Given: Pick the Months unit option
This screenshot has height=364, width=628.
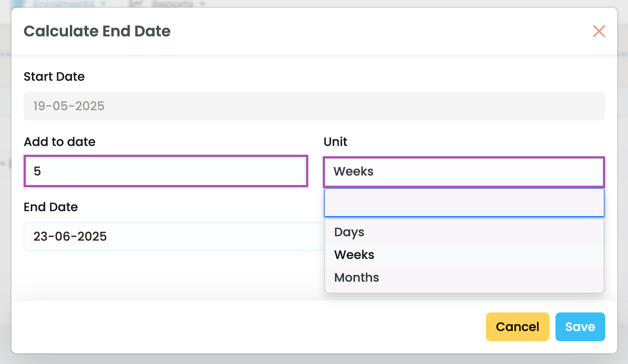Looking at the screenshot, I should (x=357, y=278).
